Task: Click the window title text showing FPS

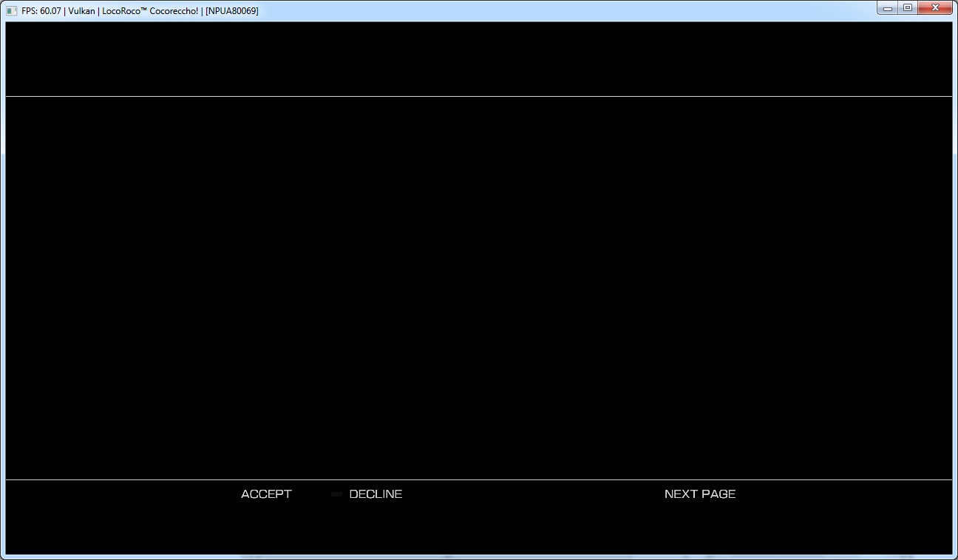Action: (x=140, y=11)
